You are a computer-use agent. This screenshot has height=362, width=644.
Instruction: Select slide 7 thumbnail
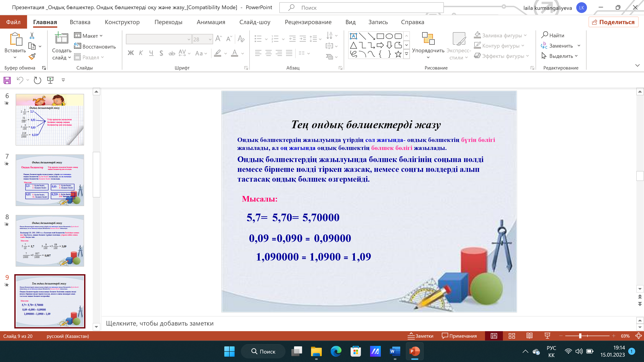[50, 180]
